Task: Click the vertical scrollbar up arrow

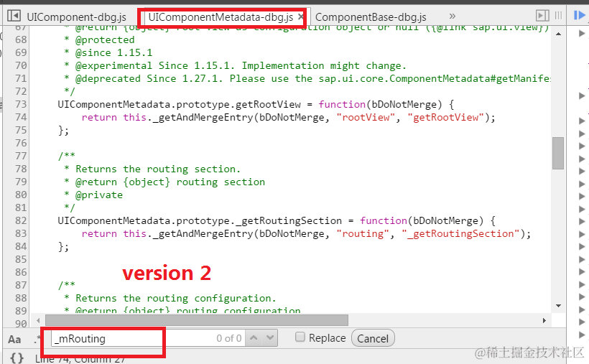Action: coord(558,34)
